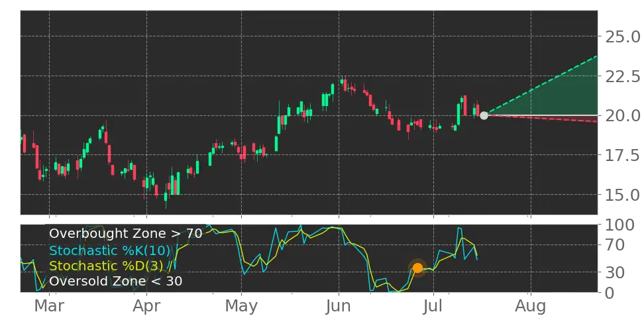Viewport: 644px width, 322px height.
Task: Click the 22.5 price axis label
Action: pos(622,76)
